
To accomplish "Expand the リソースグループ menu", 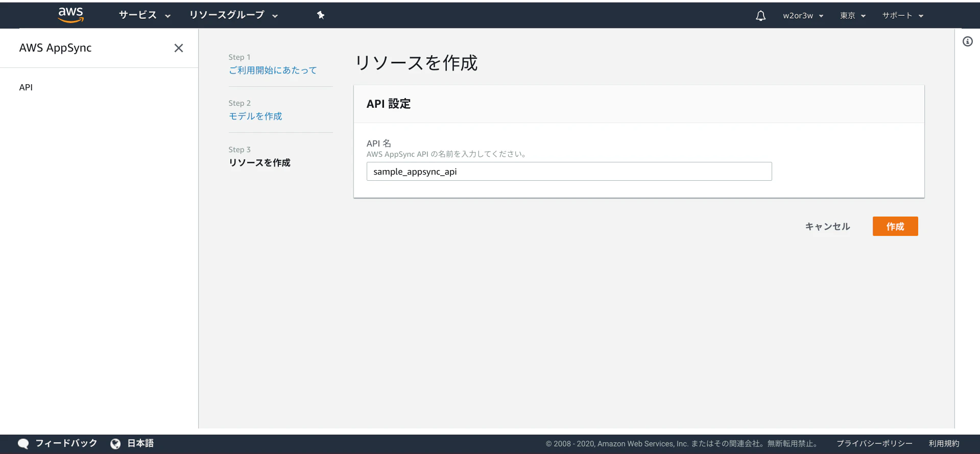I will (233, 15).
